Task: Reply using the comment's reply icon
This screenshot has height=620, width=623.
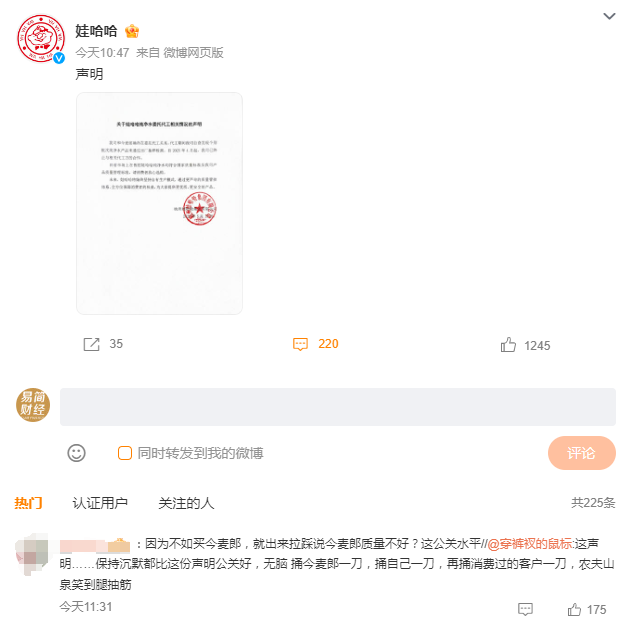Action: coord(525,609)
